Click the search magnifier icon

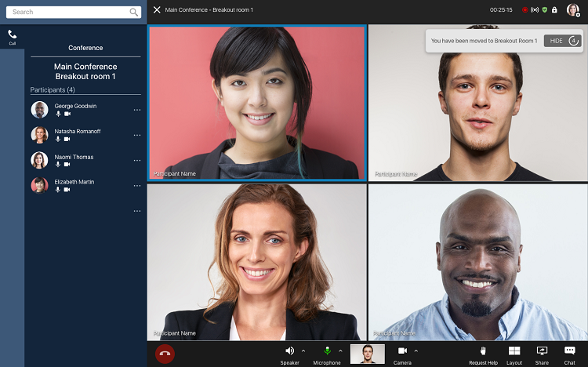coord(134,12)
